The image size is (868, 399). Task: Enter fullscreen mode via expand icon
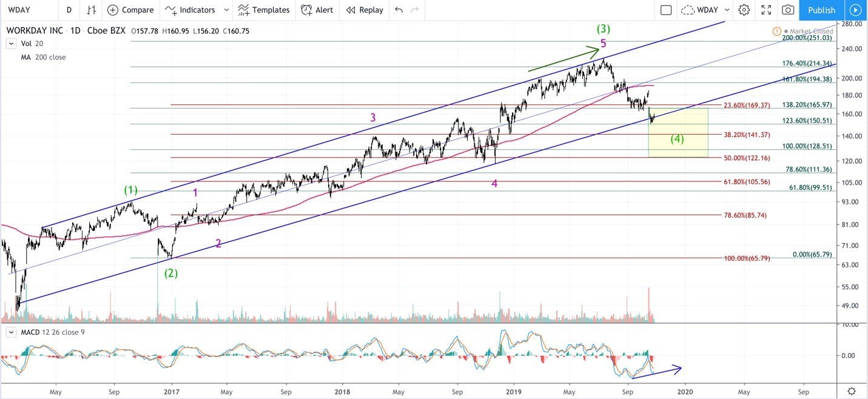(766, 10)
